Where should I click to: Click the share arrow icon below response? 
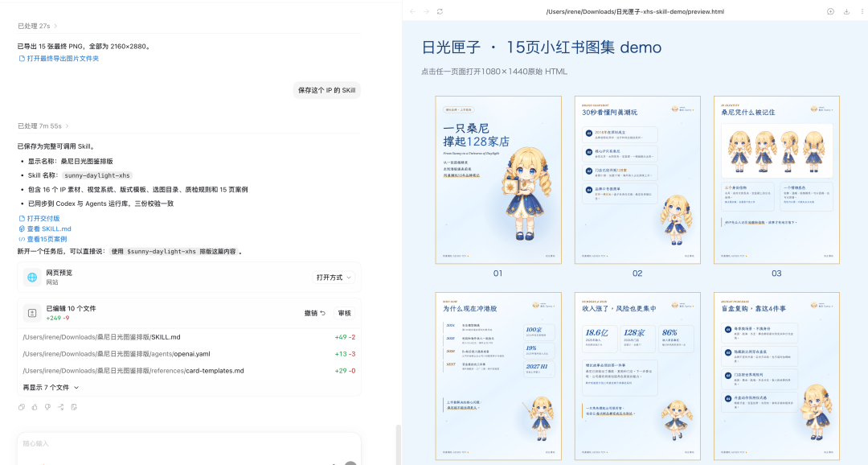60,407
